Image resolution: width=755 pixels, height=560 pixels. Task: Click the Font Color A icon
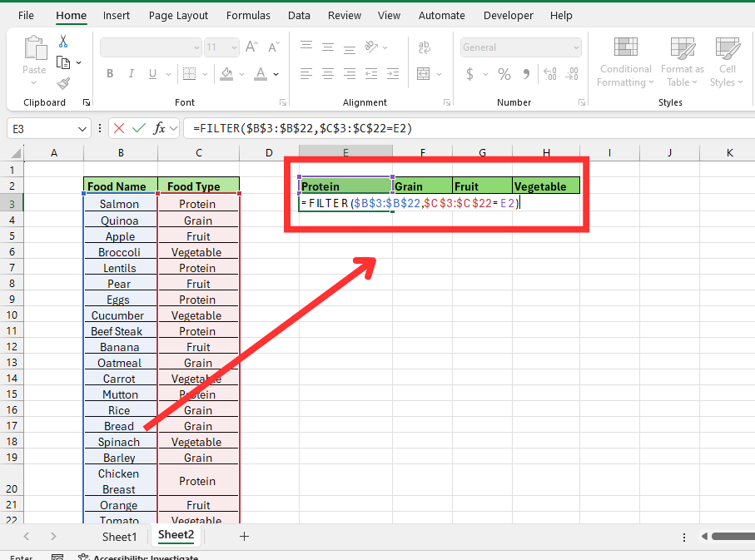261,74
